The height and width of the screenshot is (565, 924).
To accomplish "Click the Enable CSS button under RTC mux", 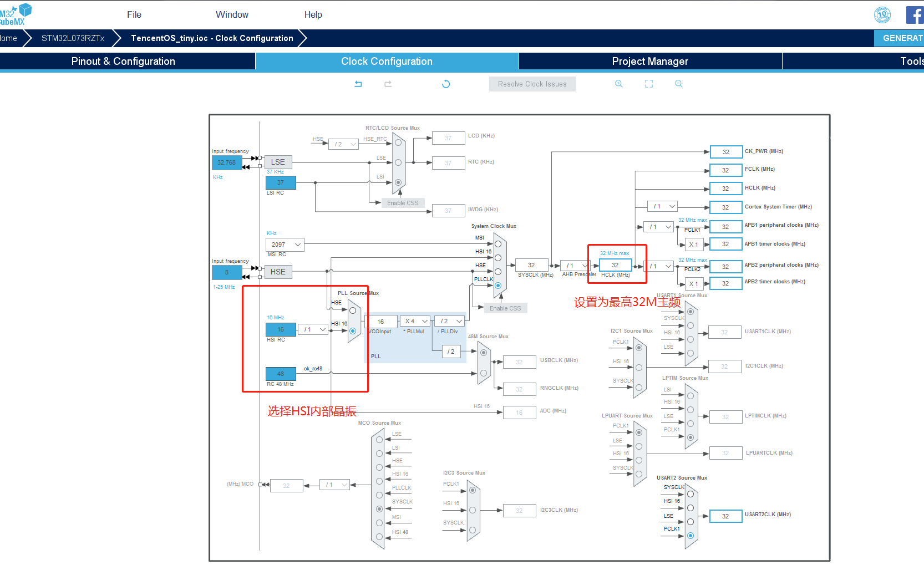I will [403, 203].
